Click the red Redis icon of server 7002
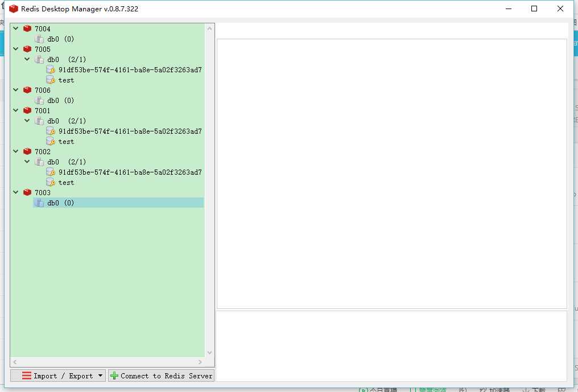The image size is (578, 392). [x=27, y=151]
